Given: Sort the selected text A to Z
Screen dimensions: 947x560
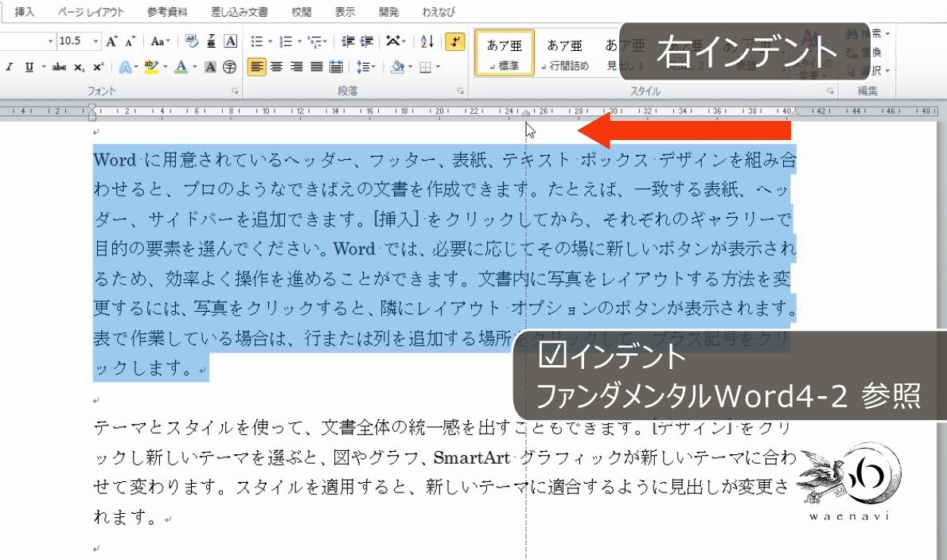Looking at the screenshot, I should point(427,41).
